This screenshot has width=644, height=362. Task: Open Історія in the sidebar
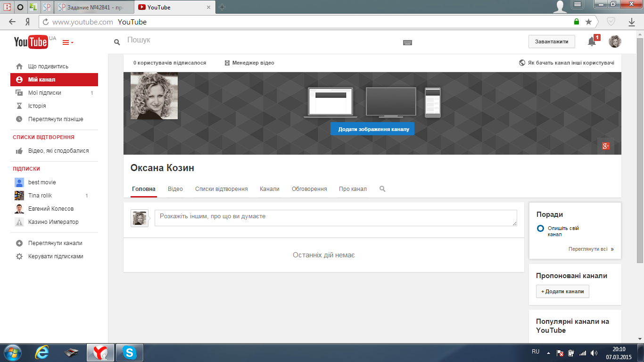[37, 106]
